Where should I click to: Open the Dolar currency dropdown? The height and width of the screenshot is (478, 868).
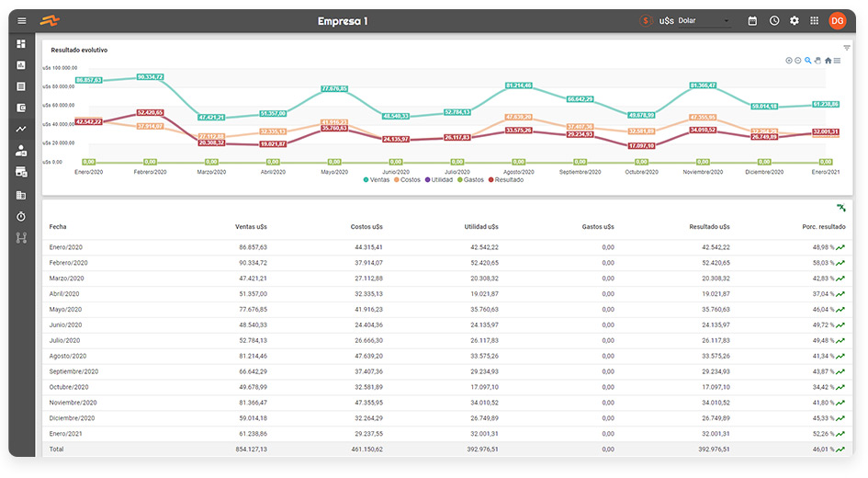pyautogui.click(x=705, y=21)
